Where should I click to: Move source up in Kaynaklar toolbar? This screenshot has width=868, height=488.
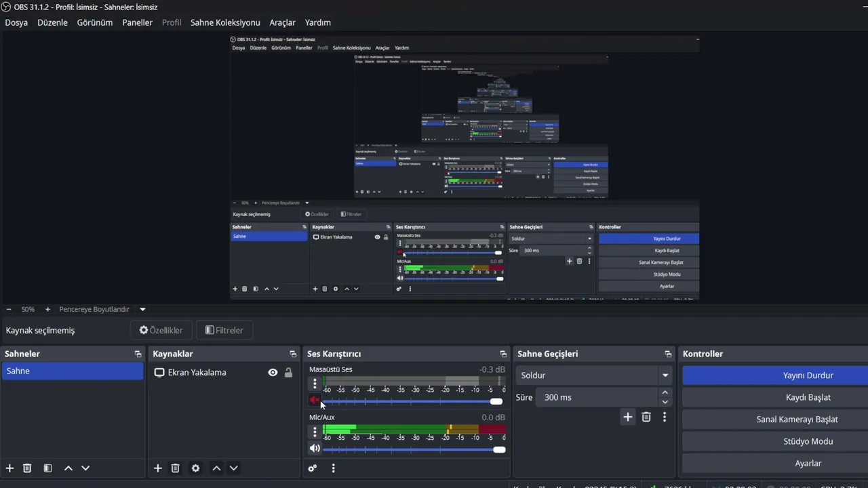pyautogui.click(x=216, y=468)
